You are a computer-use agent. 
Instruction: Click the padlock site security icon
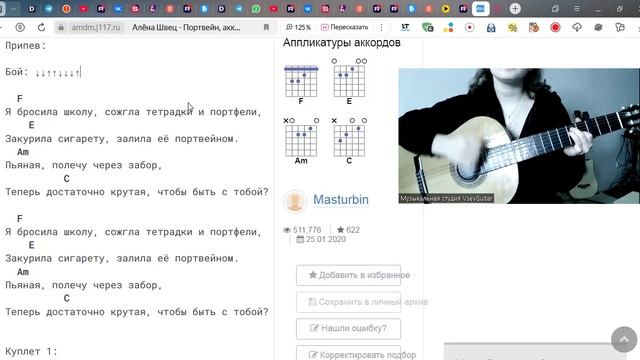point(61,27)
